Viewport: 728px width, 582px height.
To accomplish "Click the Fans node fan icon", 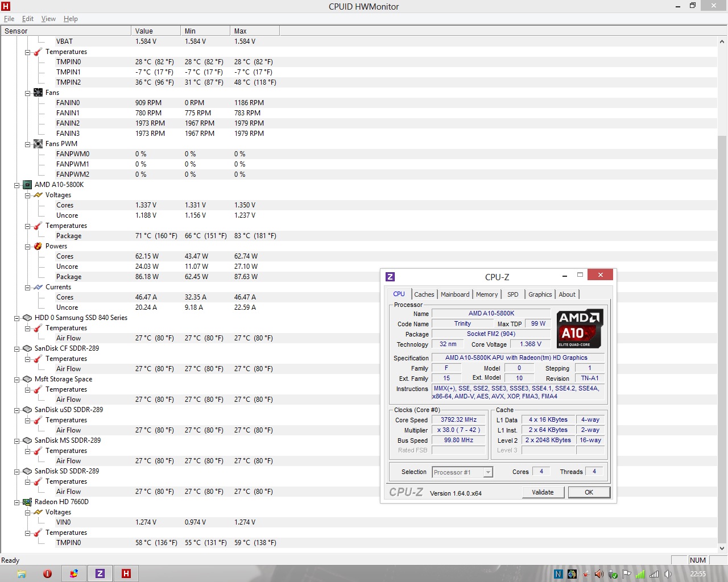I will (x=38, y=93).
